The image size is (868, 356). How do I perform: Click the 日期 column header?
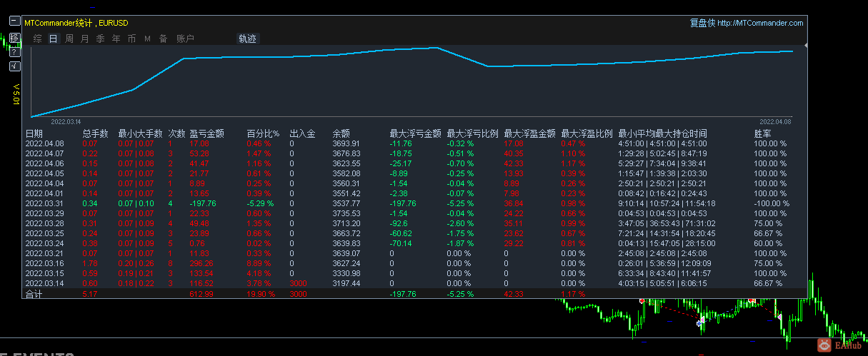[34, 133]
